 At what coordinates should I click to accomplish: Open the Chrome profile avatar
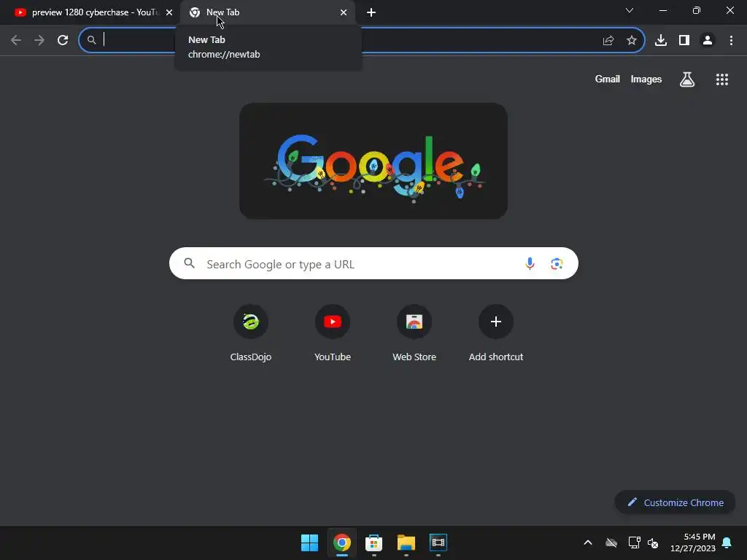click(x=708, y=41)
